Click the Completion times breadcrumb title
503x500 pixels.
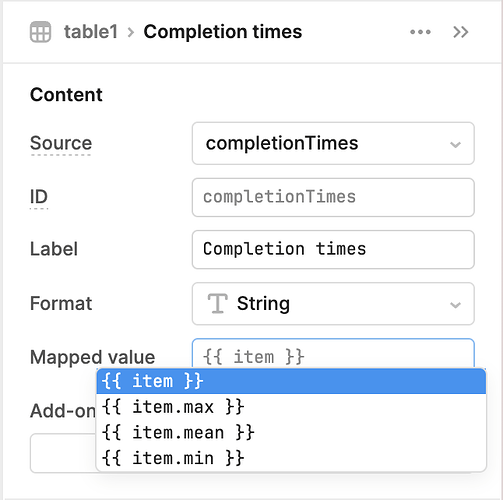coord(223,32)
